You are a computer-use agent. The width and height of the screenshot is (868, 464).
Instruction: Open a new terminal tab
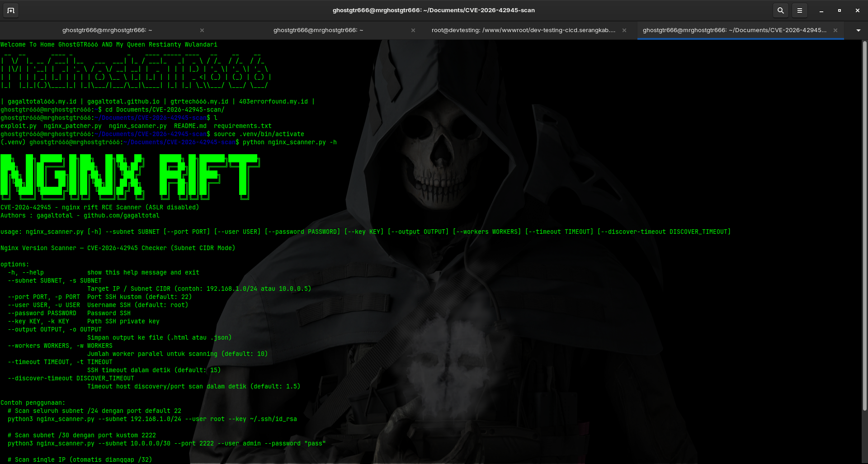(x=11, y=10)
